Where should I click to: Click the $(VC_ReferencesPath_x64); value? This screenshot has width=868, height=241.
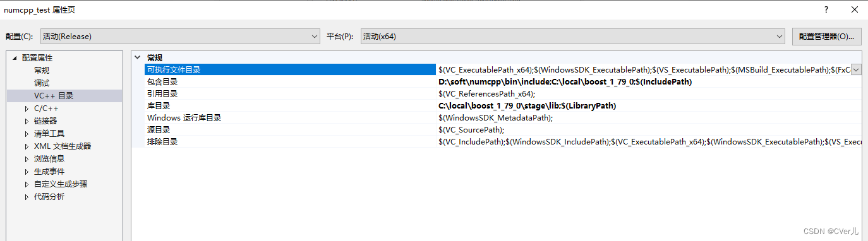(486, 94)
